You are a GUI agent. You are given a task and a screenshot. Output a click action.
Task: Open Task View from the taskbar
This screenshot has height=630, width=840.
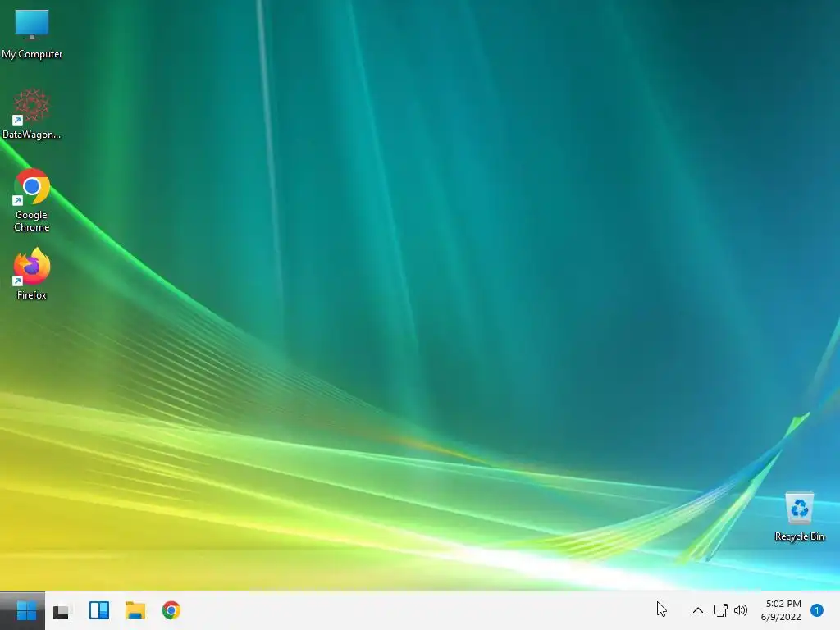(62, 610)
